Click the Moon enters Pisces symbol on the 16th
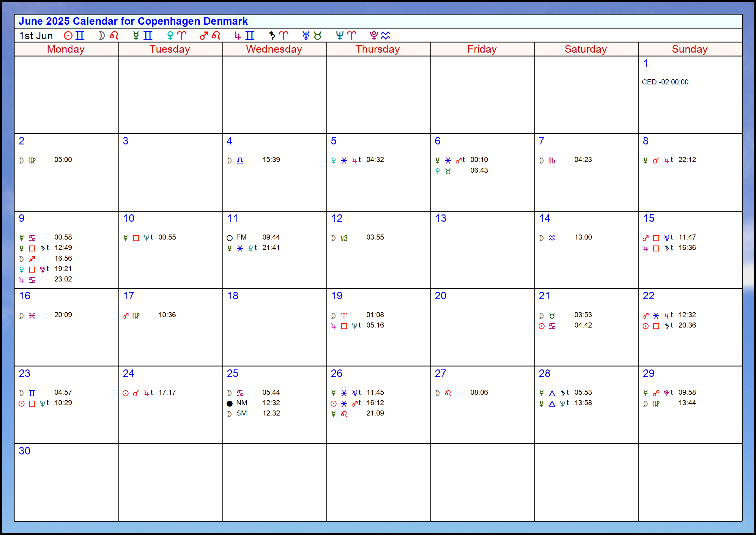756x535 pixels. [31, 316]
